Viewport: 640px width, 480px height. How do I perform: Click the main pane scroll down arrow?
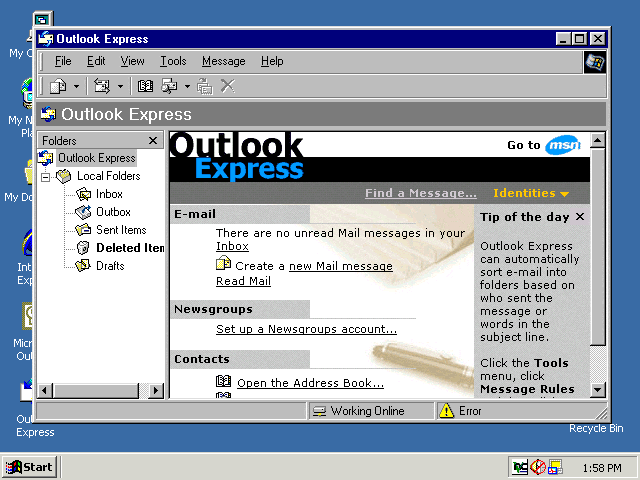pyautogui.click(x=598, y=390)
